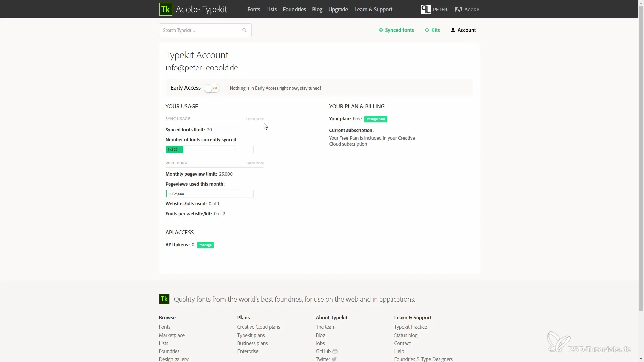Open footer Marketplace link
This screenshot has height=362, width=644.
pos(172,335)
